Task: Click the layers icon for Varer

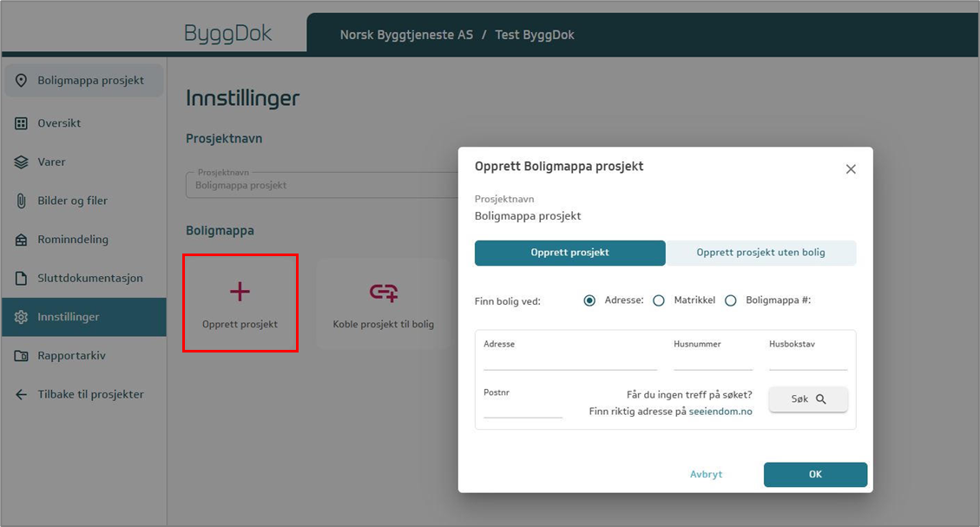Action: tap(22, 162)
